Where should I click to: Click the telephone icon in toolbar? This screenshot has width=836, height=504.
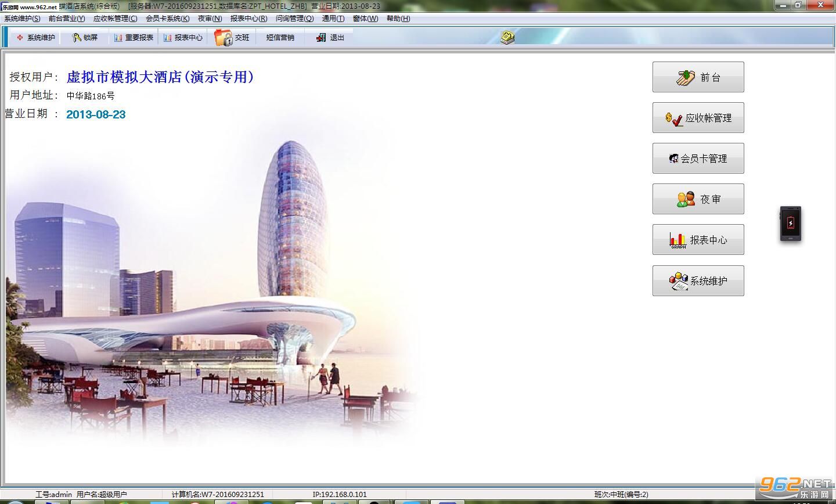tap(507, 37)
